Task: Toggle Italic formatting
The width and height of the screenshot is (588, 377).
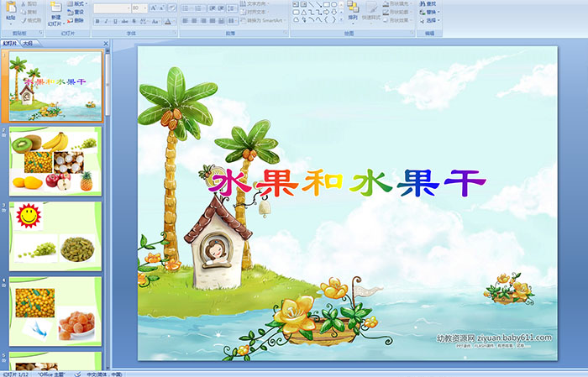Action: coord(106,21)
